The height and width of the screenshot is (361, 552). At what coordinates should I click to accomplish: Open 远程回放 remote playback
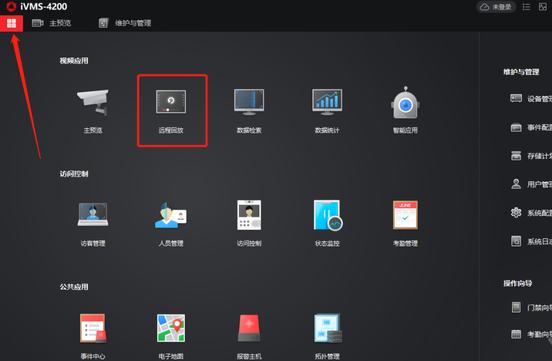coord(171,102)
